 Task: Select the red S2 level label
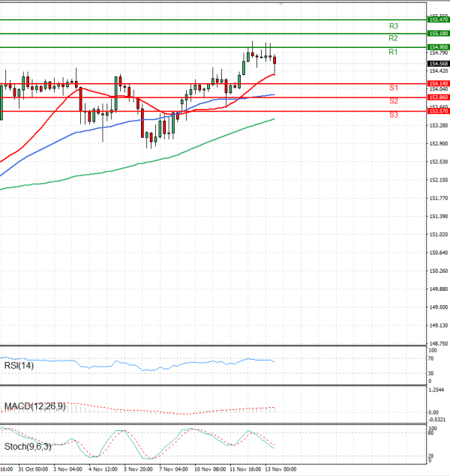point(393,100)
